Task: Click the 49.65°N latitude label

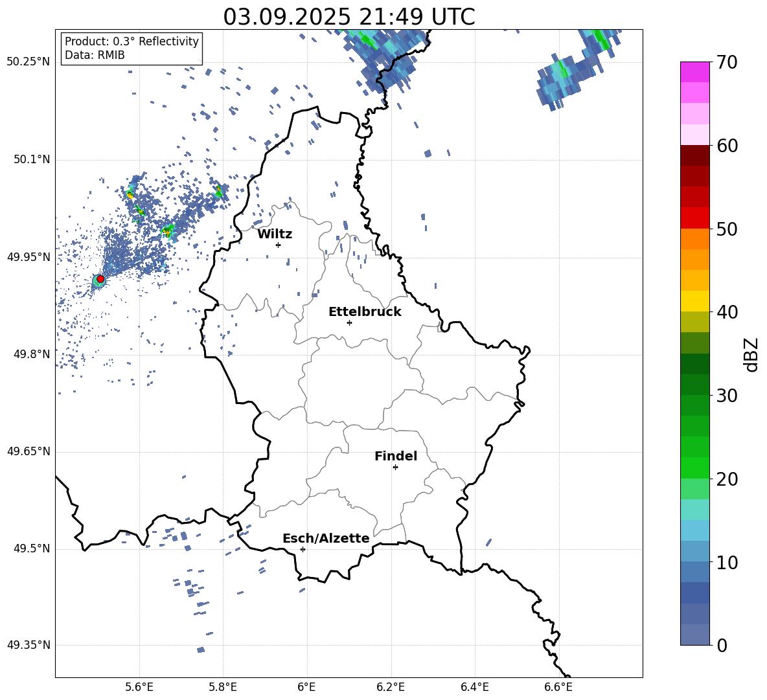Action: click(x=29, y=451)
